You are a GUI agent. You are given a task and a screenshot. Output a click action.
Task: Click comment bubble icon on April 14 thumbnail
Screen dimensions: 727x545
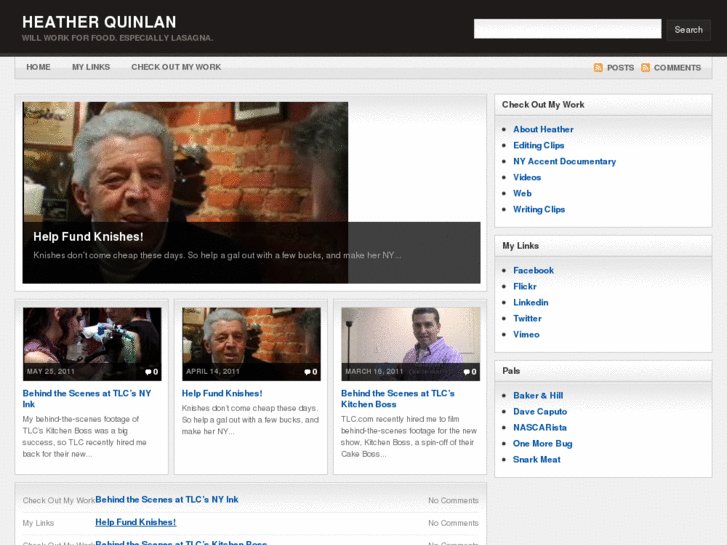[307, 372]
